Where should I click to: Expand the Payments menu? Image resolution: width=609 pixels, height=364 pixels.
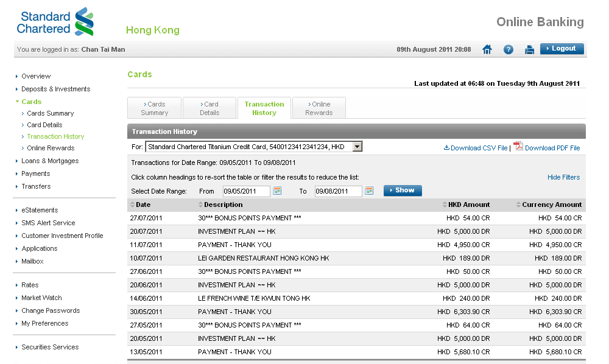click(x=35, y=173)
